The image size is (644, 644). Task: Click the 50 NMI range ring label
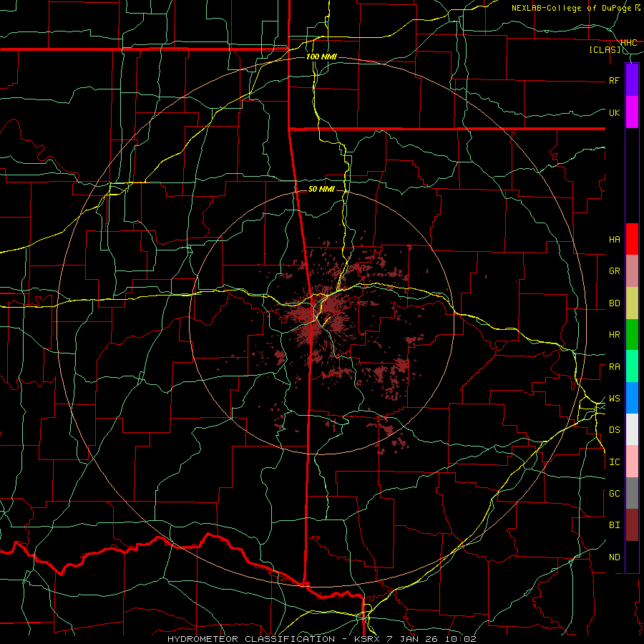pos(321,189)
